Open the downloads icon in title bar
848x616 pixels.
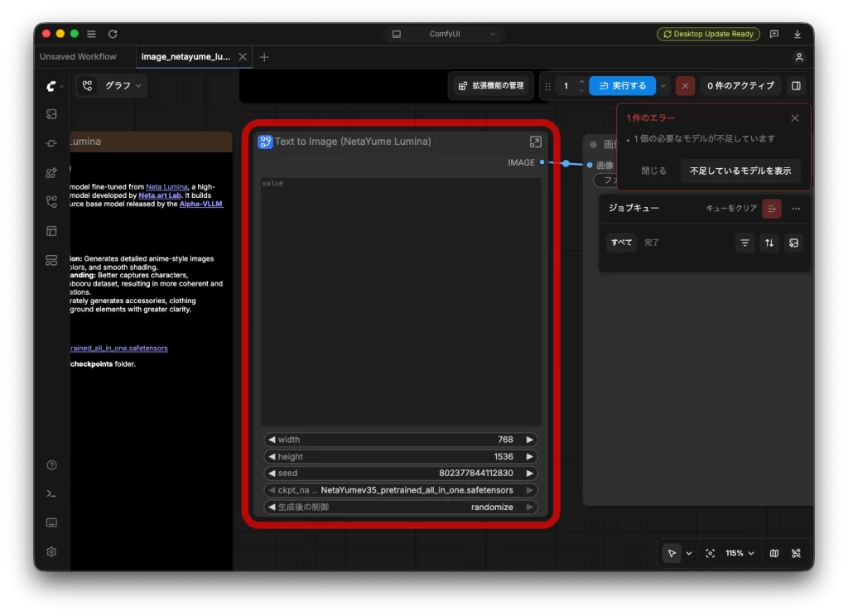pos(797,34)
